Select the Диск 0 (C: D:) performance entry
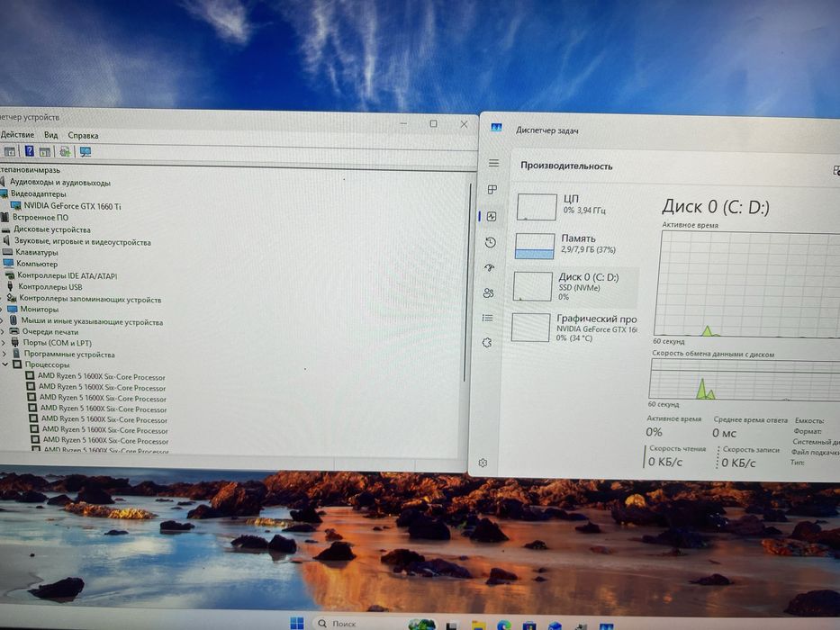840x630 pixels. (x=574, y=286)
